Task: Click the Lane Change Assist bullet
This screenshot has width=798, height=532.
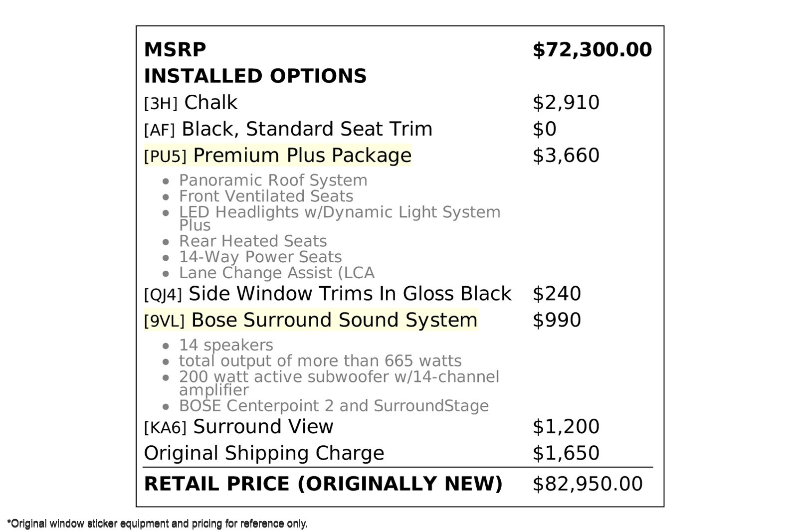Action: click(x=276, y=273)
